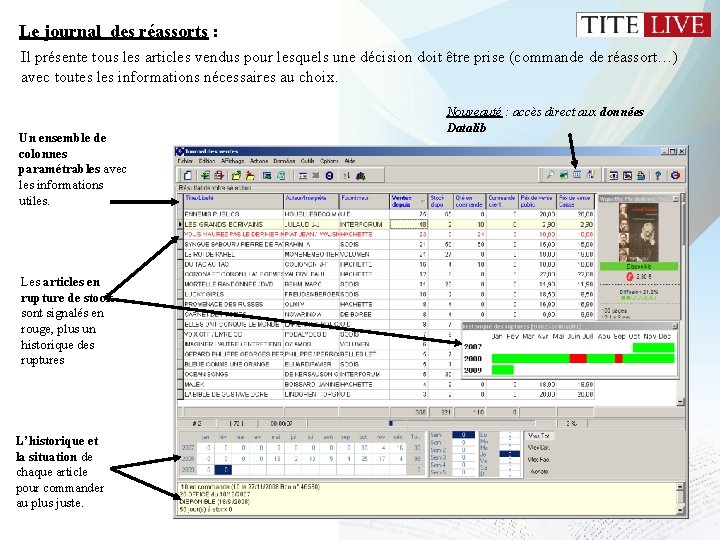
Task: Open the Outils menu
Action: (x=307, y=161)
